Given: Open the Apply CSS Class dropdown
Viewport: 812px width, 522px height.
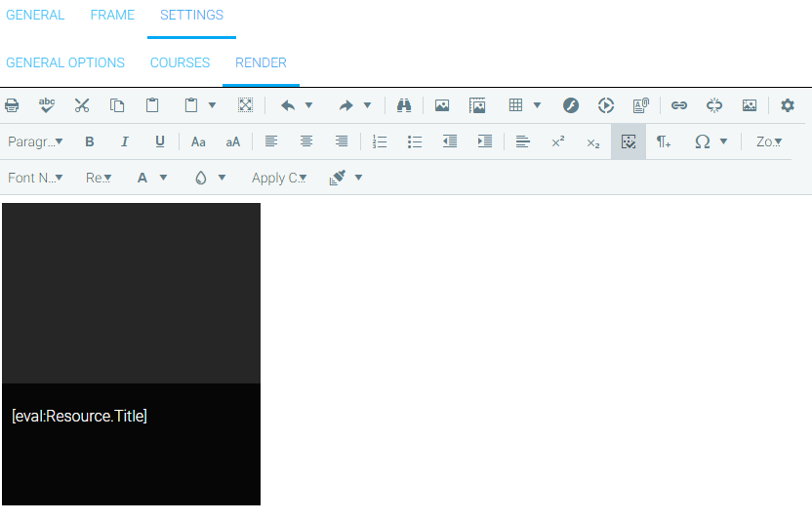Looking at the screenshot, I should click(279, 178).
